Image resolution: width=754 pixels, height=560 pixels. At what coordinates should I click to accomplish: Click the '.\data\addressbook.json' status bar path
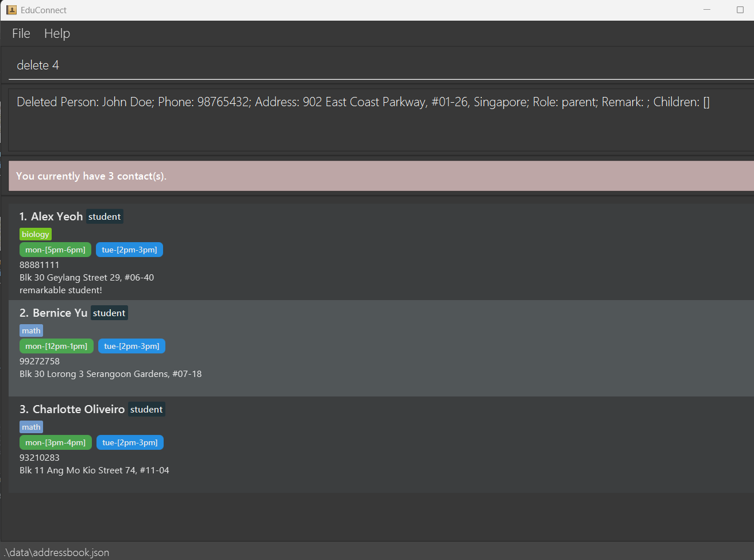click(56, 553)
